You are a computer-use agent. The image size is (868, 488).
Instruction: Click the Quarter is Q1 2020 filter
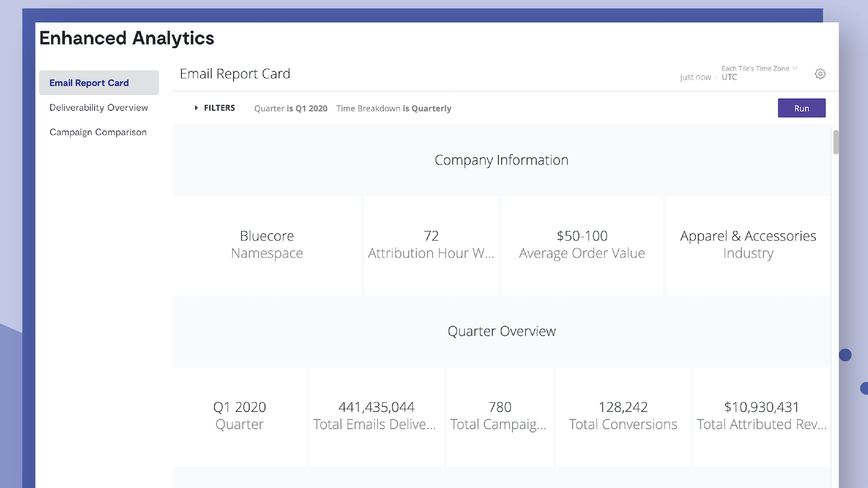tap(291, 108)
